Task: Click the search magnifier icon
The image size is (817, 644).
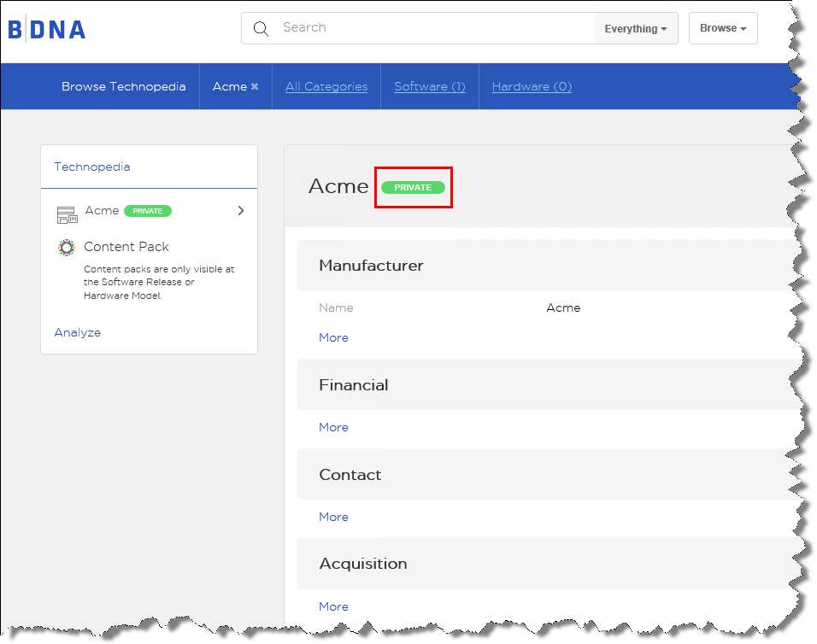Action: 261,29
